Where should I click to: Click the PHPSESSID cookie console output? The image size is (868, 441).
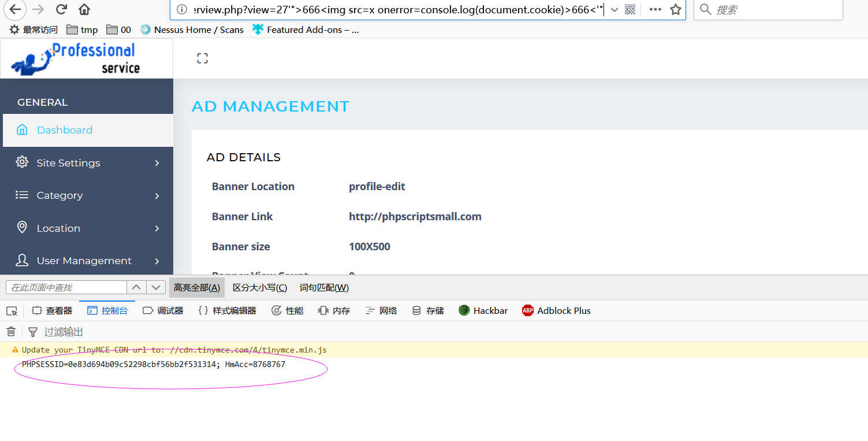154,365
